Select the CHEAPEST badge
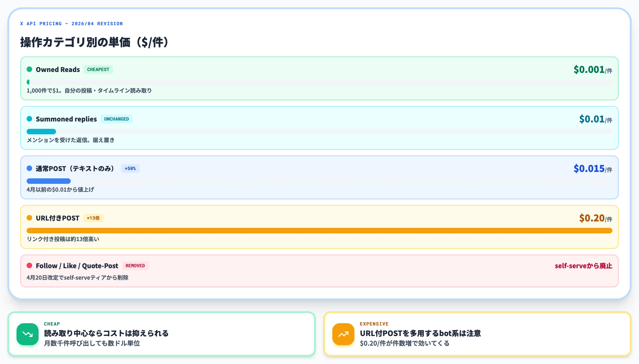The width and height of the screenshot is (639, 364). coord(98,69)
